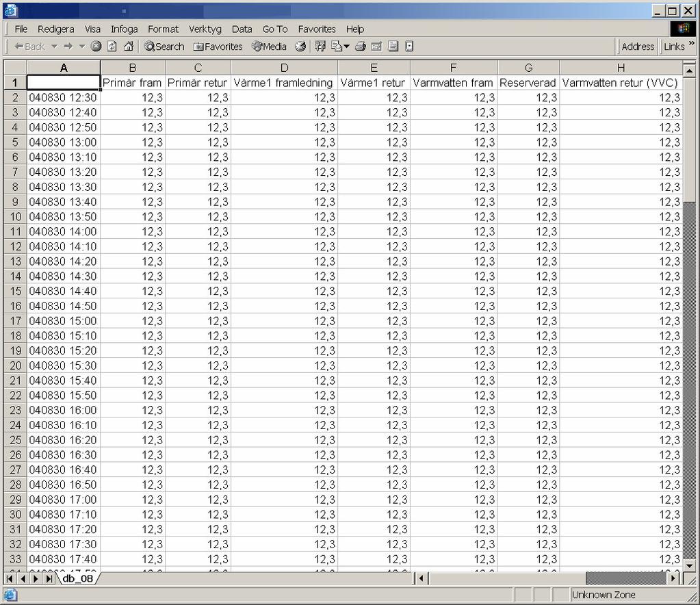Go to the Home page icon
The height and width of the screenshot is (605, 700).
129,47
